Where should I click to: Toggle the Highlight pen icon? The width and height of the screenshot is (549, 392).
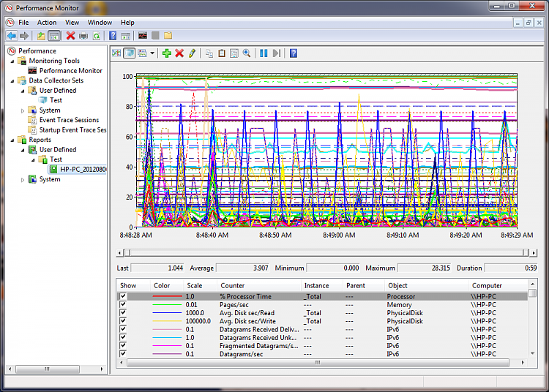(x=192, y=53)
